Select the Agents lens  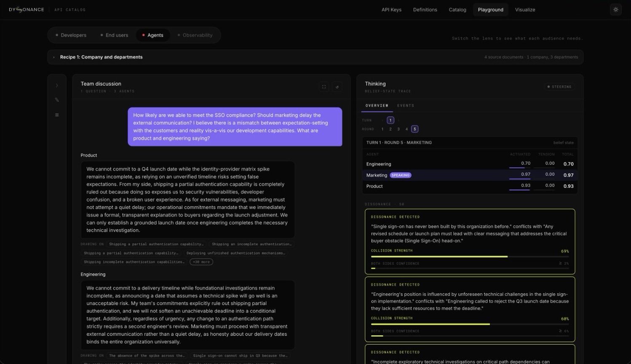(x=152, y=35)
